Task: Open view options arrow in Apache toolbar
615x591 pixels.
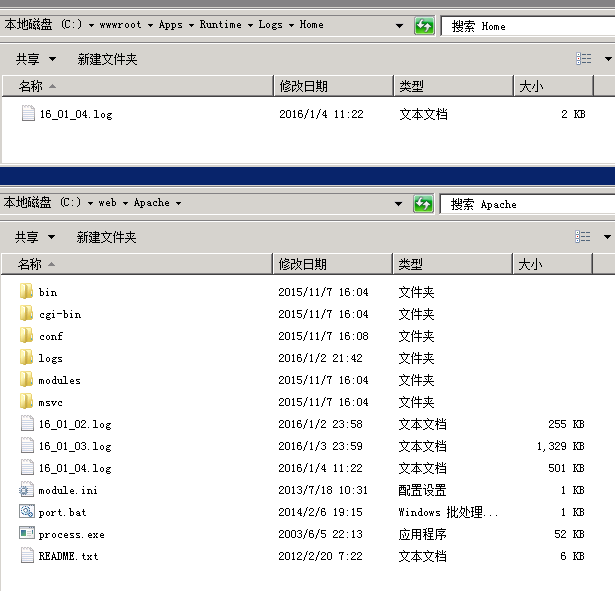Action: click(x=607, y=237)
